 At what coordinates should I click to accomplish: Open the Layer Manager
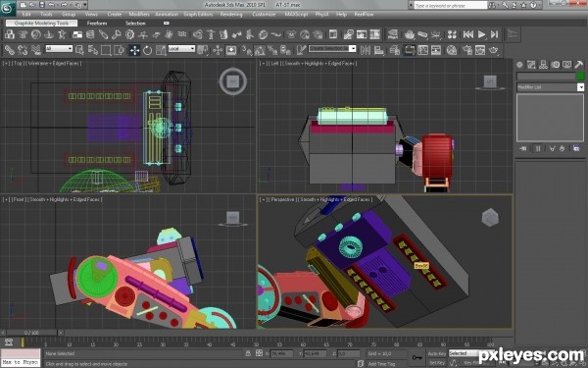coord(395,50)
